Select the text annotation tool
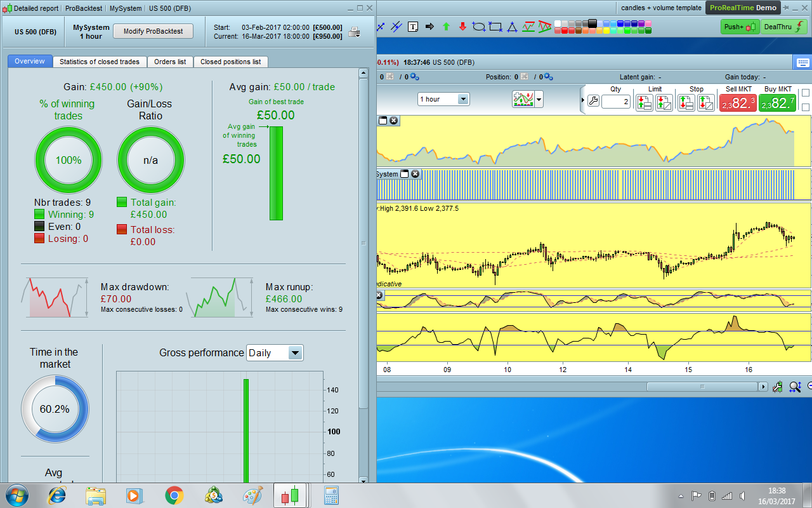This screenshot has width=812, height=508. click(x=414, y=27)
